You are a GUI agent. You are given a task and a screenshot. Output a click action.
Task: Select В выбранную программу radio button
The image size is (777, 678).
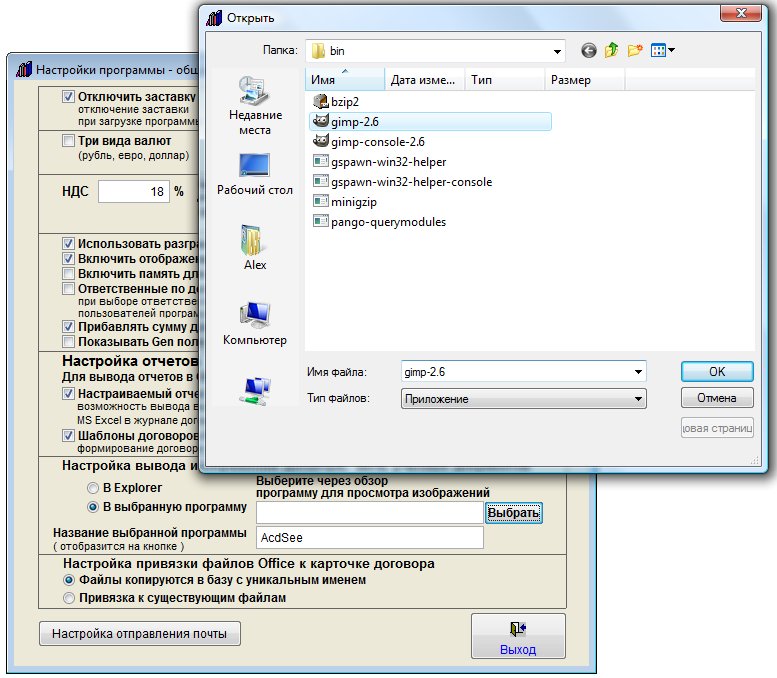[x=93, y=507]
